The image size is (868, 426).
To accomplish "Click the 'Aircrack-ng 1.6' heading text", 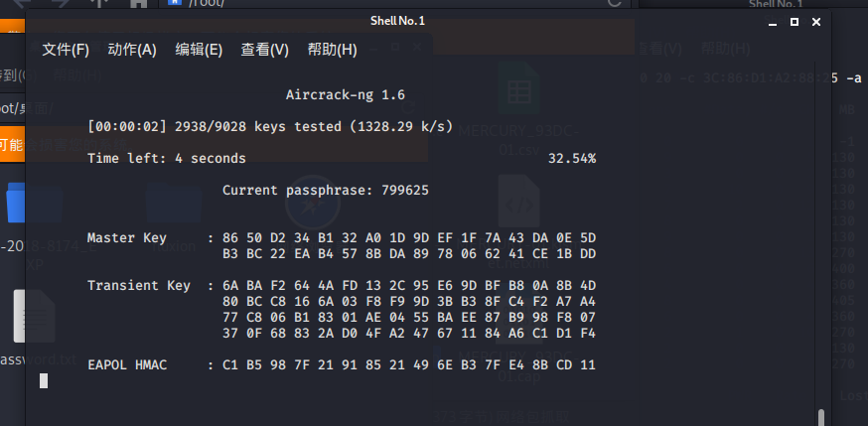I will pyautogui.click(x=346, y=94).
